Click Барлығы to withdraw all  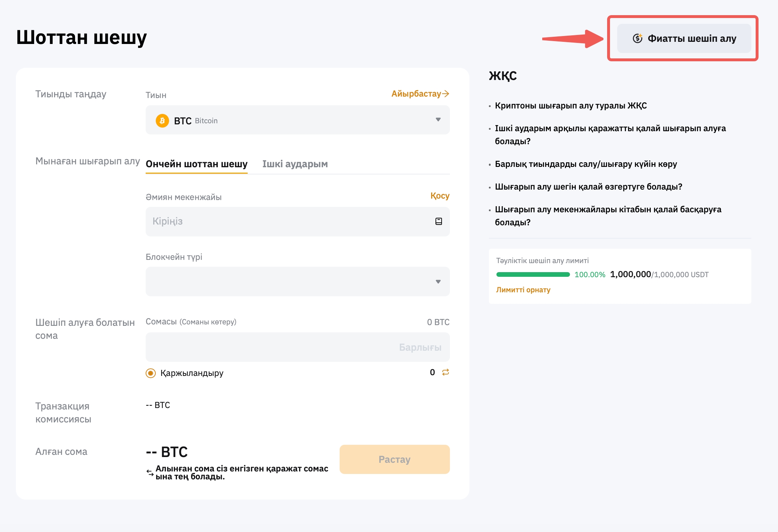(x=420, y=347)
